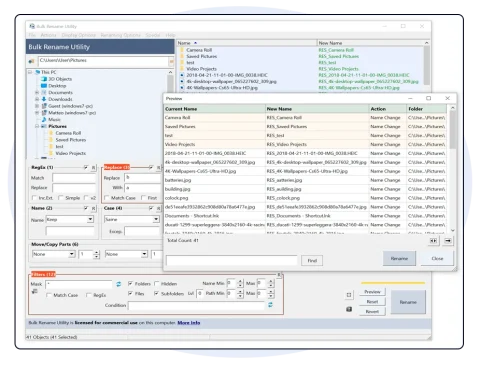Enable Inc.Ext. in RegEx section
This screenshot has height=365, width=480.
click(34, 198)
